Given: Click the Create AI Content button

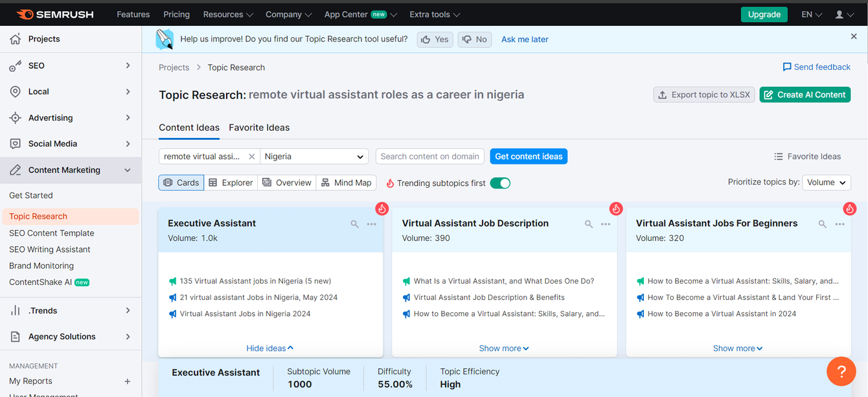Looking at the screenshot, I should tap(805, 95).
